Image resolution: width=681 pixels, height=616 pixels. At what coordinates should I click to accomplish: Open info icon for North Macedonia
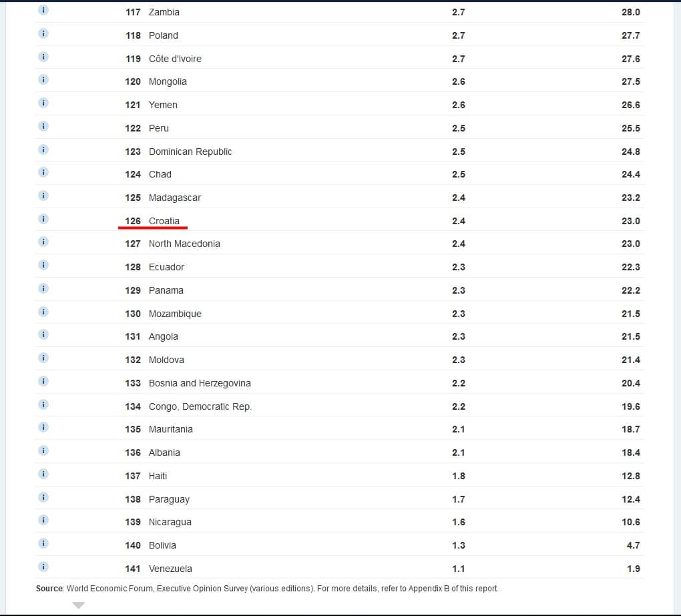coord(43,242)
